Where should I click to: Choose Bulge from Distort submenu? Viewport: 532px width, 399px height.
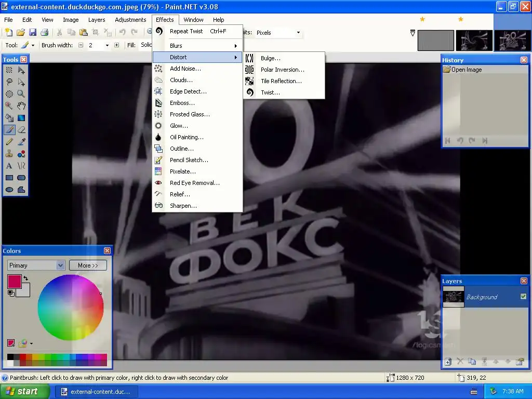point(284,58)
